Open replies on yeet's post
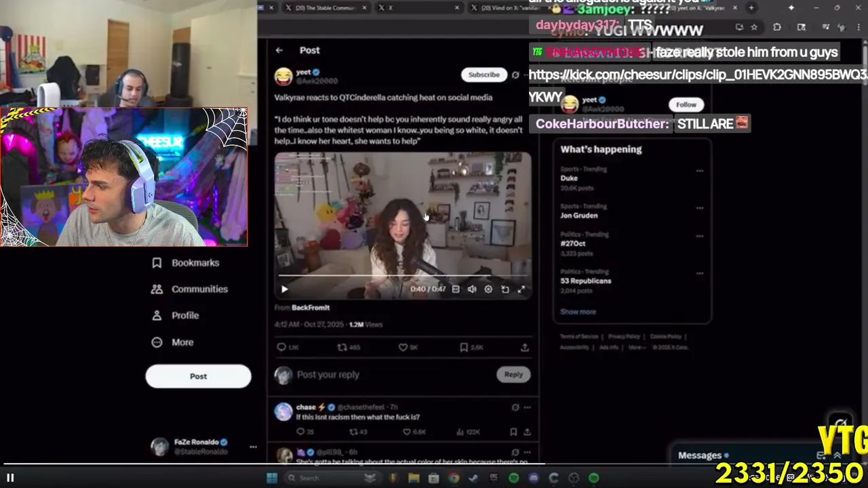The image size is (868, 488). (288, 347)
